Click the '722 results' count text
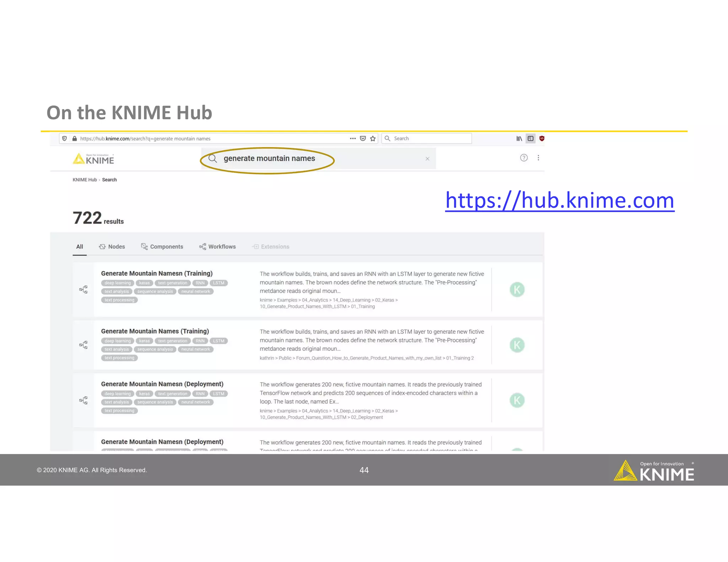This screenshot has width=728, height=562. click(x=98, y=218)
